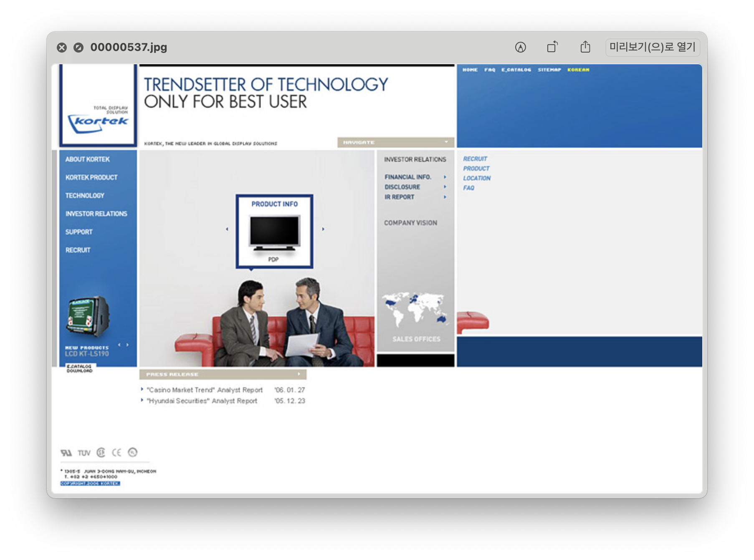Open the "Casino Market Trend" Analyst Report
The image size is (754, 560).
205,390
